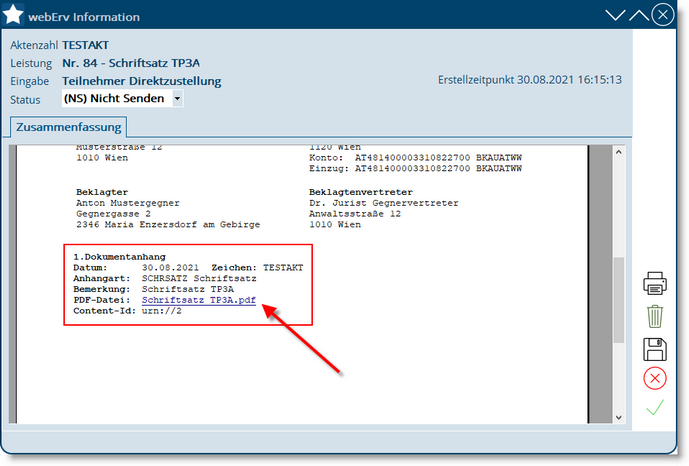Confirm with the green checkmark icon
Viewport: 689px width, 466px height.
tap(655, 408)
